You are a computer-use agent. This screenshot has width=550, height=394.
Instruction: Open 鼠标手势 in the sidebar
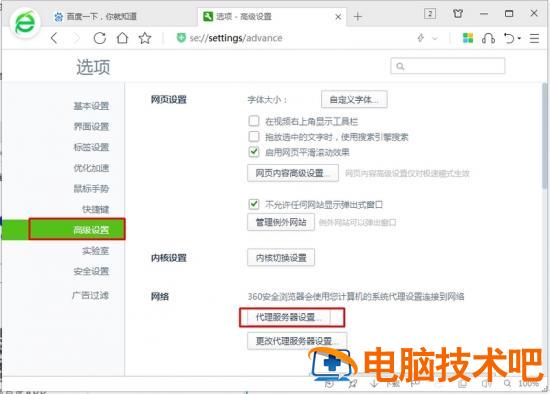[91, 189]
